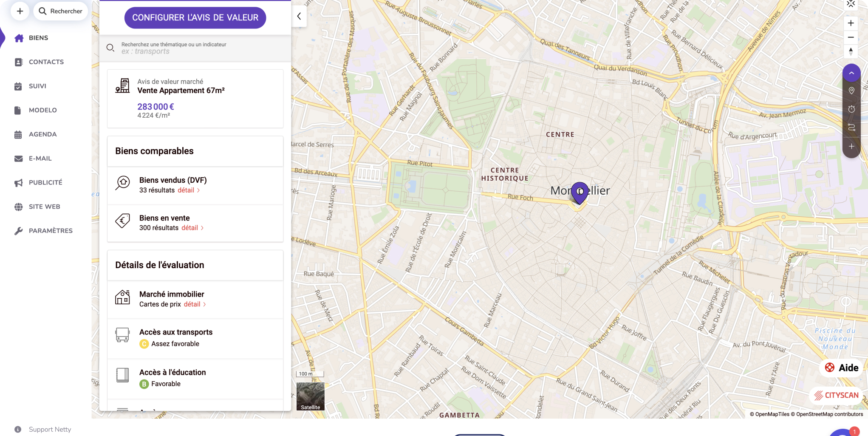
Task: Click the E-MAIL envelope icon
Action: pyautogui.click(x=18, y=159)
